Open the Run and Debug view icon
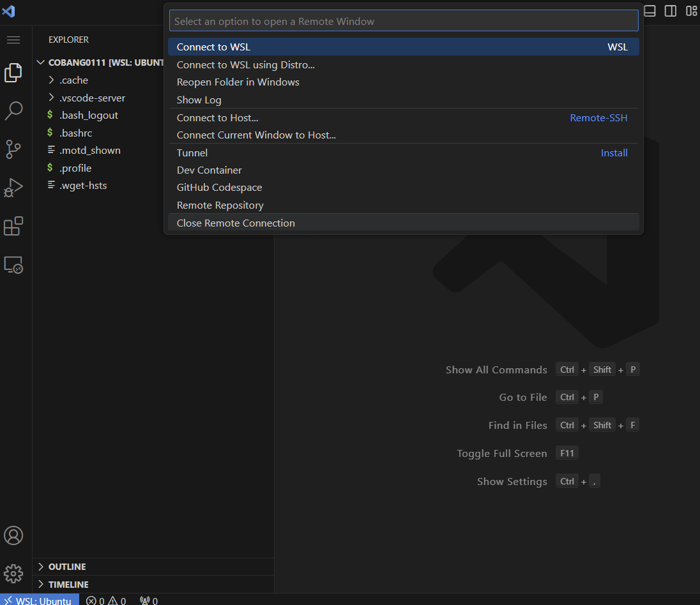Screen dimensions: 700x605 click(x=13, y=188)
